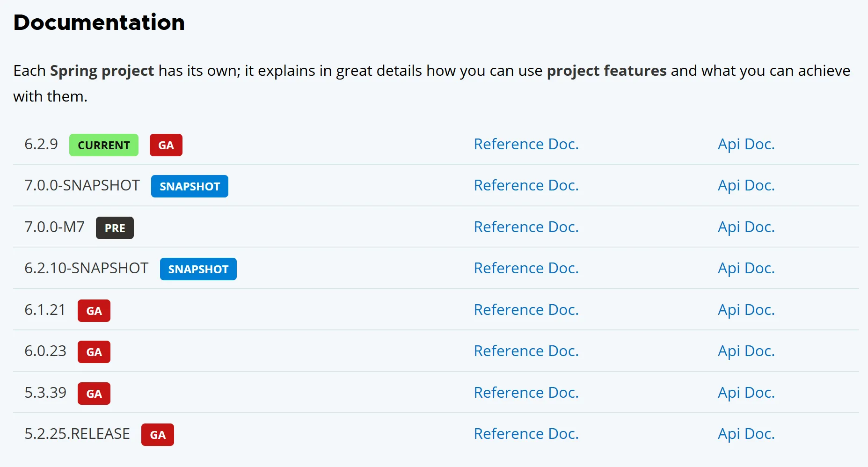This screenshot has height=467, width=868.
Task: Open Api Doc for 5.2.25.RELEASE
Action: click(746, 434)
